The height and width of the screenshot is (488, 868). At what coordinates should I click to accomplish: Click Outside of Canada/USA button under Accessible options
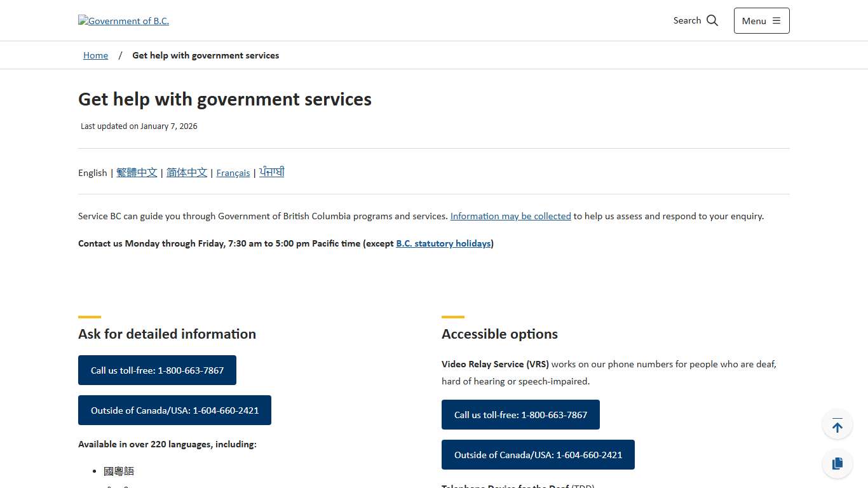[x=538, y=454]
